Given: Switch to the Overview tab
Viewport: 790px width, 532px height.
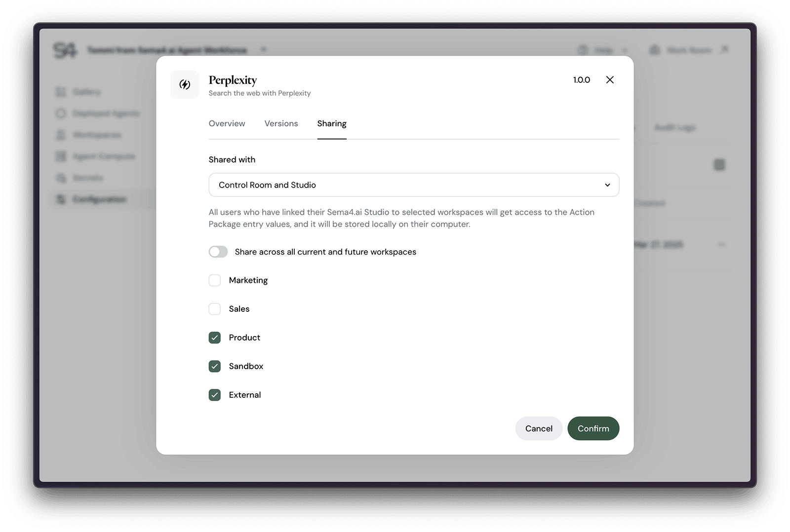Looking at the screenshot, I should pos(227,123).
